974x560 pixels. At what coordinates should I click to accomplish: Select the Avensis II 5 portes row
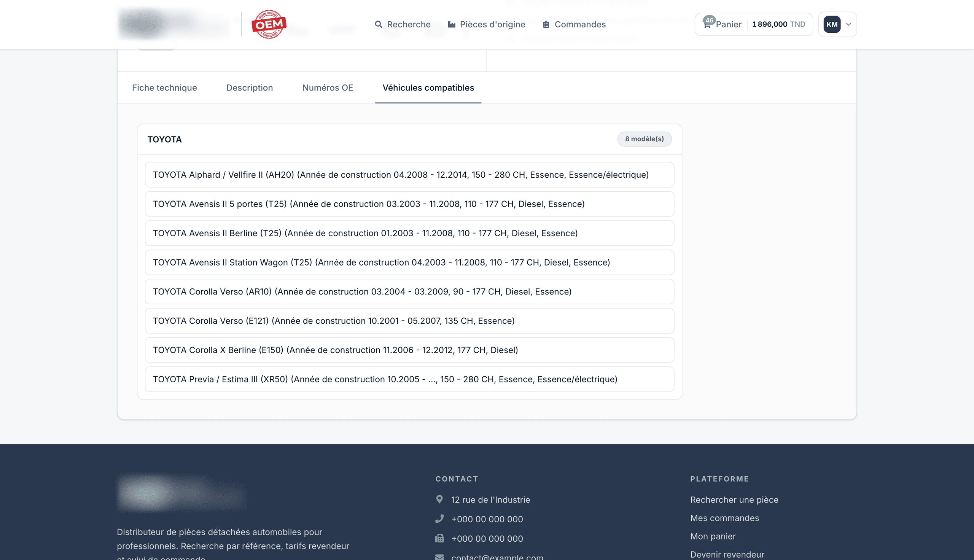(409, 204)
